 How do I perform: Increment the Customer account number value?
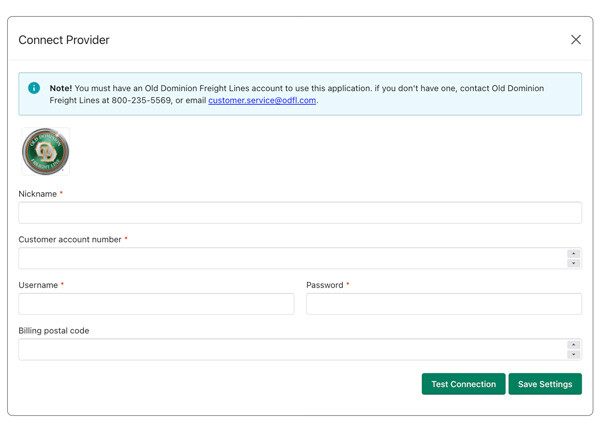[574, 254]
